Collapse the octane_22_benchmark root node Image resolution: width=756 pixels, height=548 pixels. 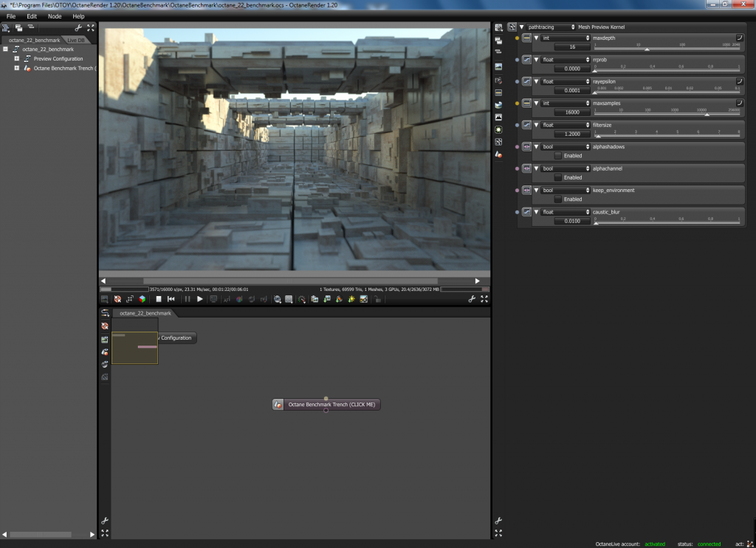[5, 49]
